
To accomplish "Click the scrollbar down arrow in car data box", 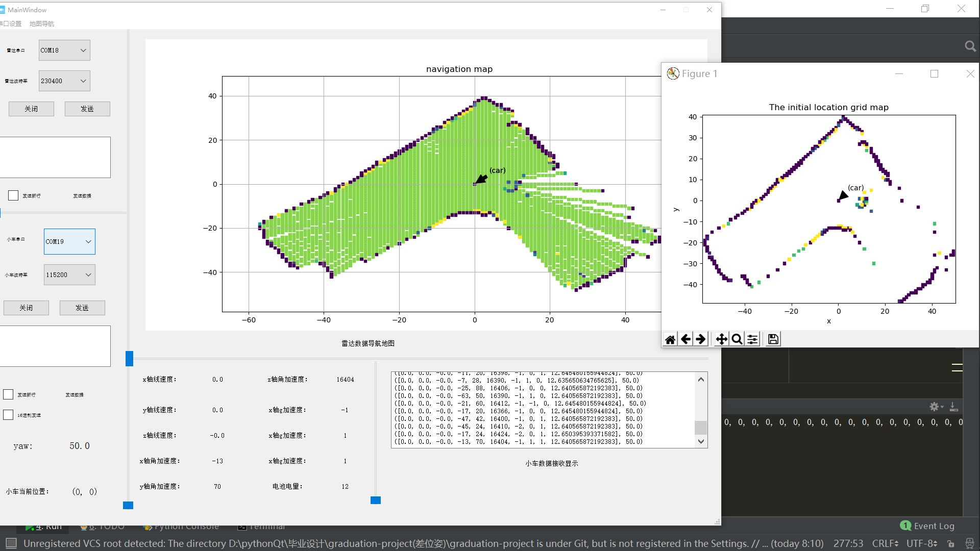I will click(701, 442).
